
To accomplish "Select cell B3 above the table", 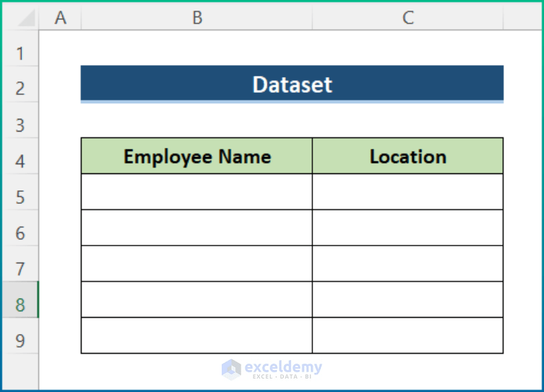I will coord(197,120).
